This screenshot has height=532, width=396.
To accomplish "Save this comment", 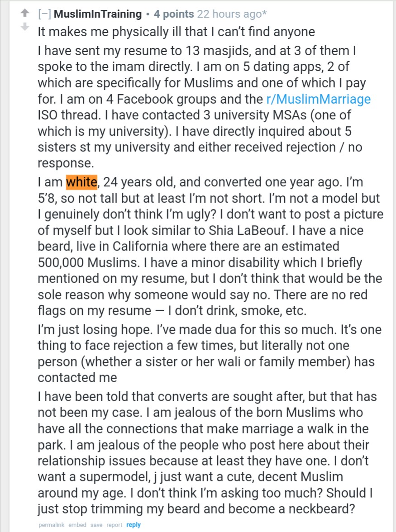I will click(x=96, y=525).
